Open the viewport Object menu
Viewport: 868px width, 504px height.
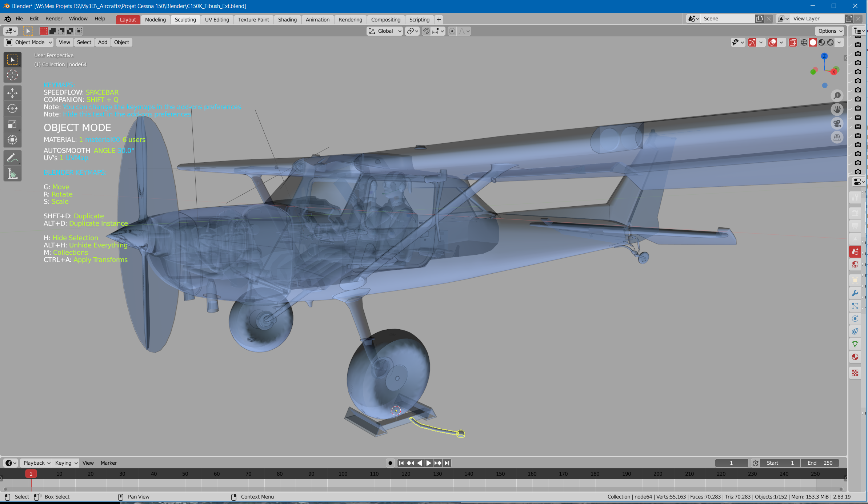[121, 43]
